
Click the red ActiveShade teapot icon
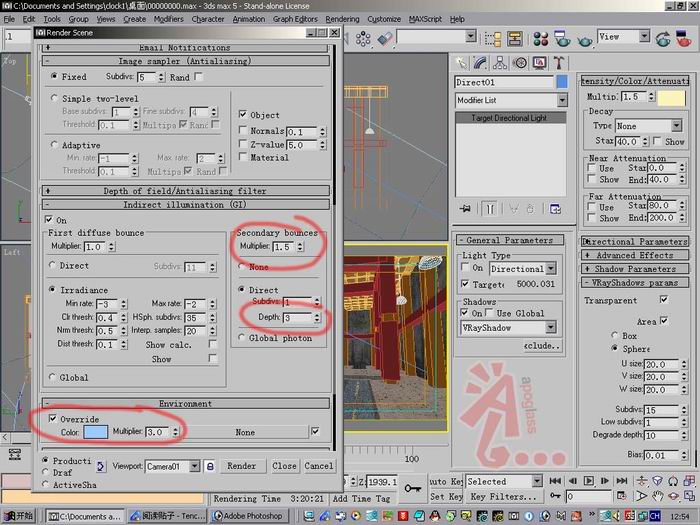coord(683,39)
